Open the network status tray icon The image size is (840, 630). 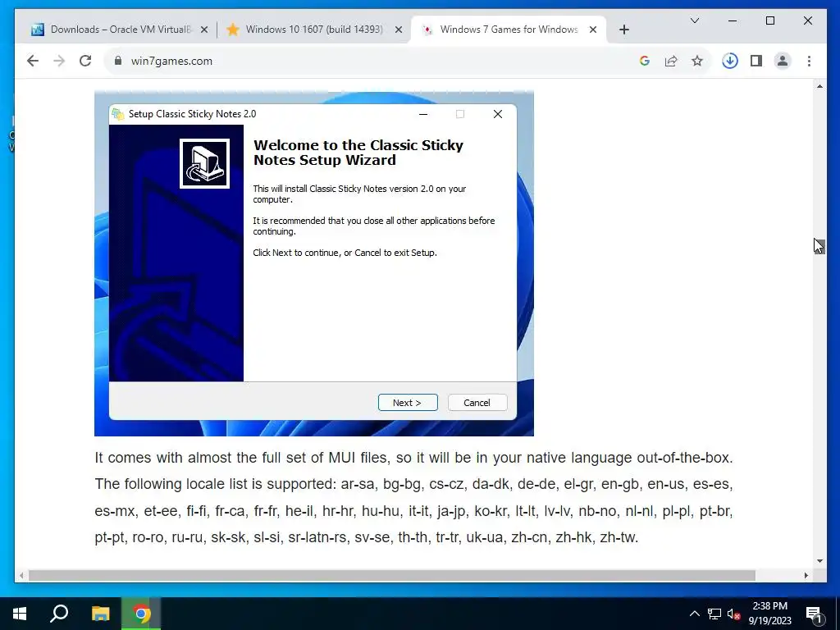714,614
